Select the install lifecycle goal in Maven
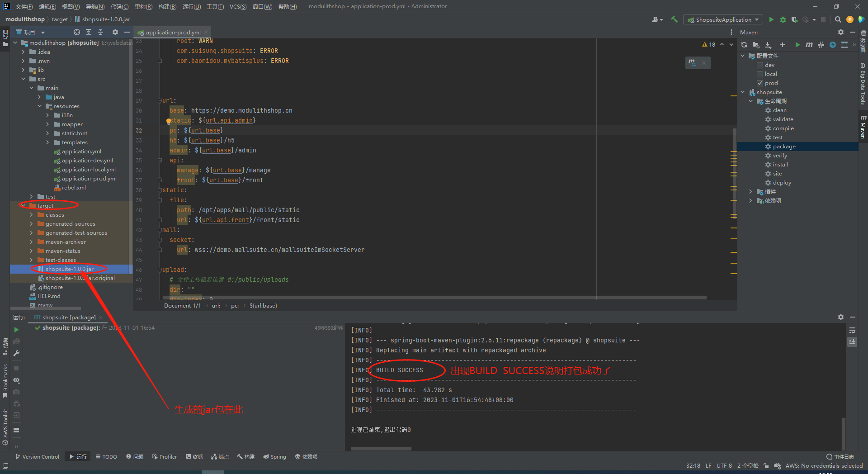Screen dimensions: 868x474 click(x=780, y=165)
